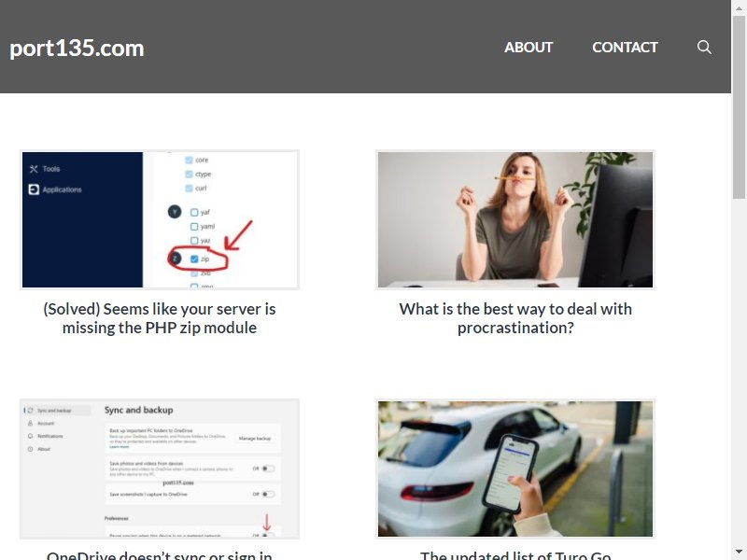
Task: Open the PHP zip module article title
Action: tap(160, 318)
